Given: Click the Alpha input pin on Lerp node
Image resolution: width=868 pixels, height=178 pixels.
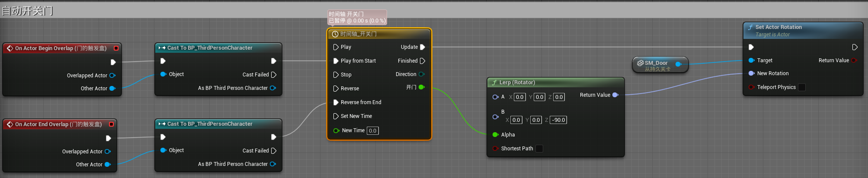Looking at the screenshot, I should (496, 135).
